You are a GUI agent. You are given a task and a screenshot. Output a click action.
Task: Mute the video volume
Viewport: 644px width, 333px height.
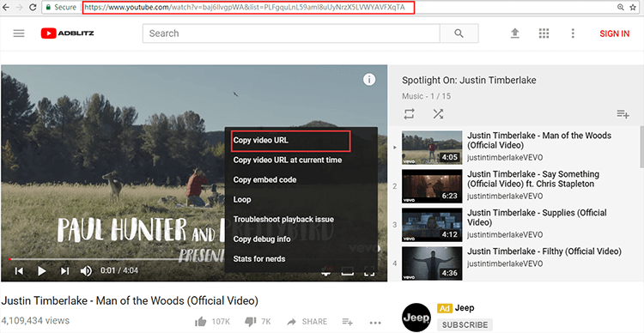(86, 270)
